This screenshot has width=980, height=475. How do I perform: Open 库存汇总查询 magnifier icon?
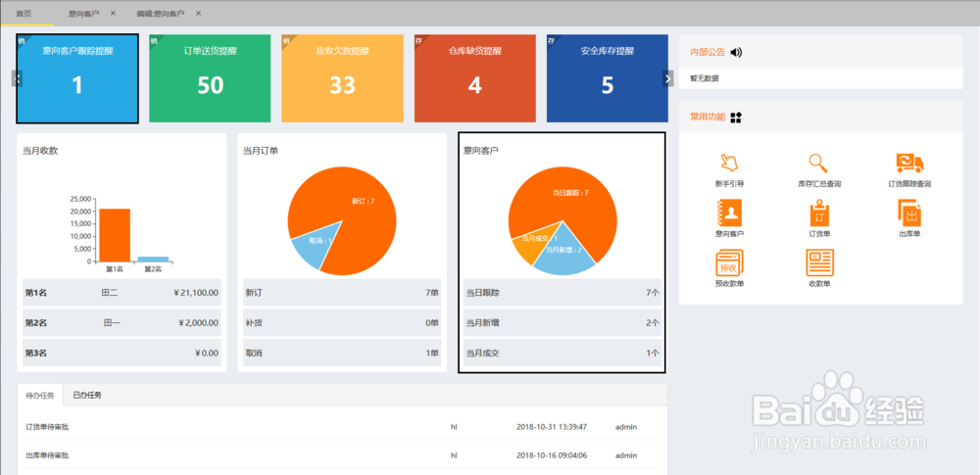(x=818, y=163)
